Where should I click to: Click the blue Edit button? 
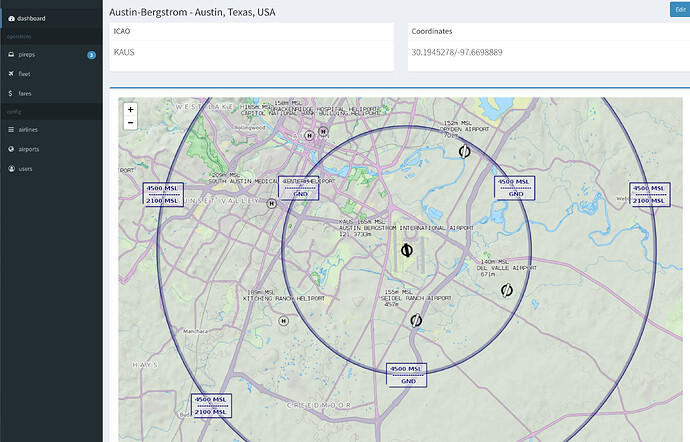tap(680, 9)
